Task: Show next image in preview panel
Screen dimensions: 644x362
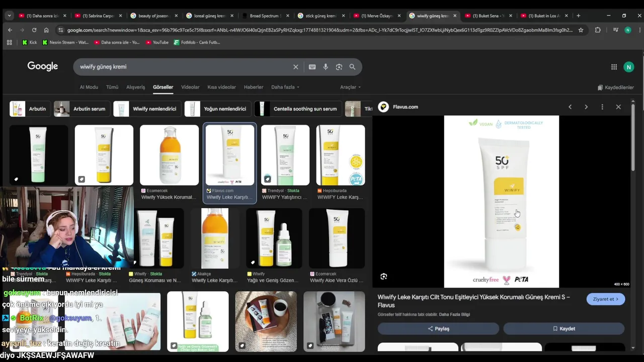Action: (586, 107)
